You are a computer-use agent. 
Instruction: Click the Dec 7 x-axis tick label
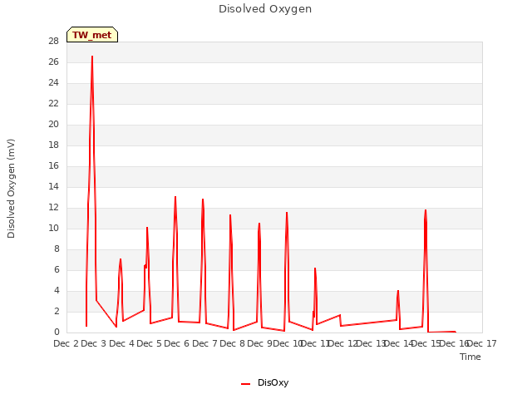coord(205,343)
